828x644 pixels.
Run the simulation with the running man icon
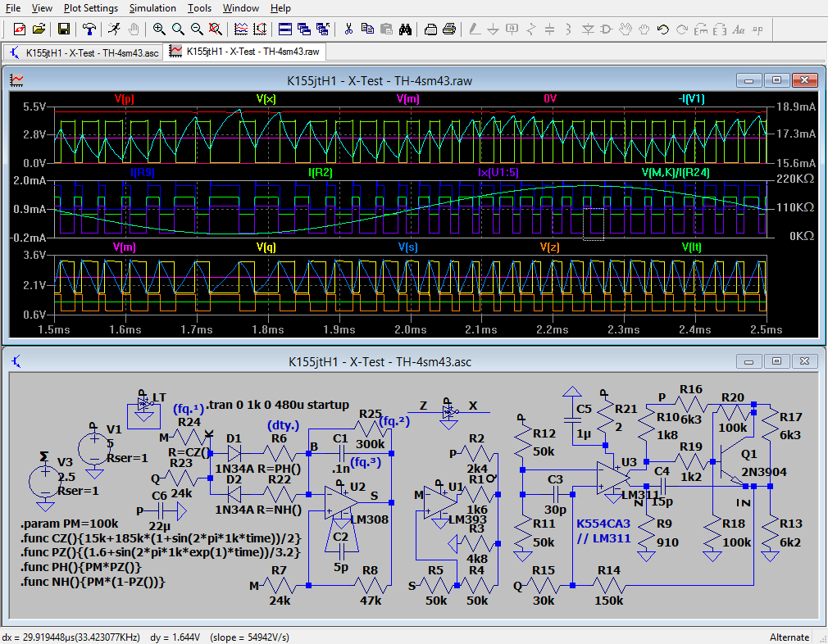113,29
